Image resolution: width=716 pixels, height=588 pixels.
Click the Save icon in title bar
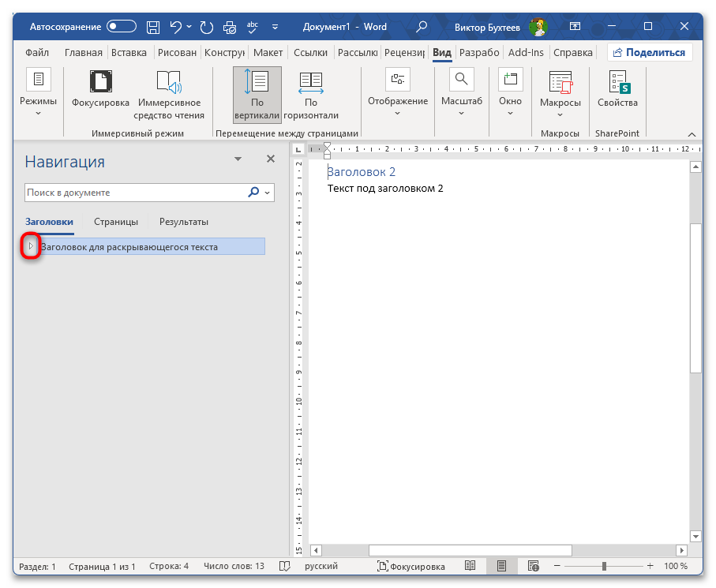tap(154, 27)
